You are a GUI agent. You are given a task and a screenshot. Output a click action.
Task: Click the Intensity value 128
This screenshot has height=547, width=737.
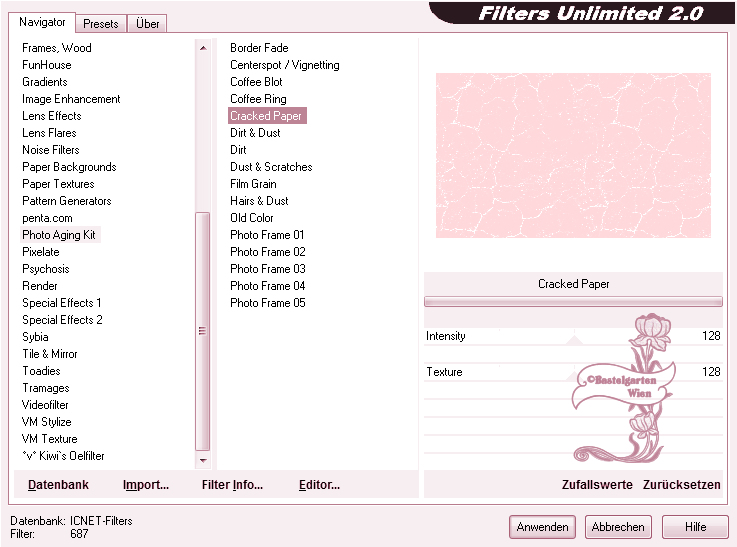pyautogui.click(x=711, y=336)
